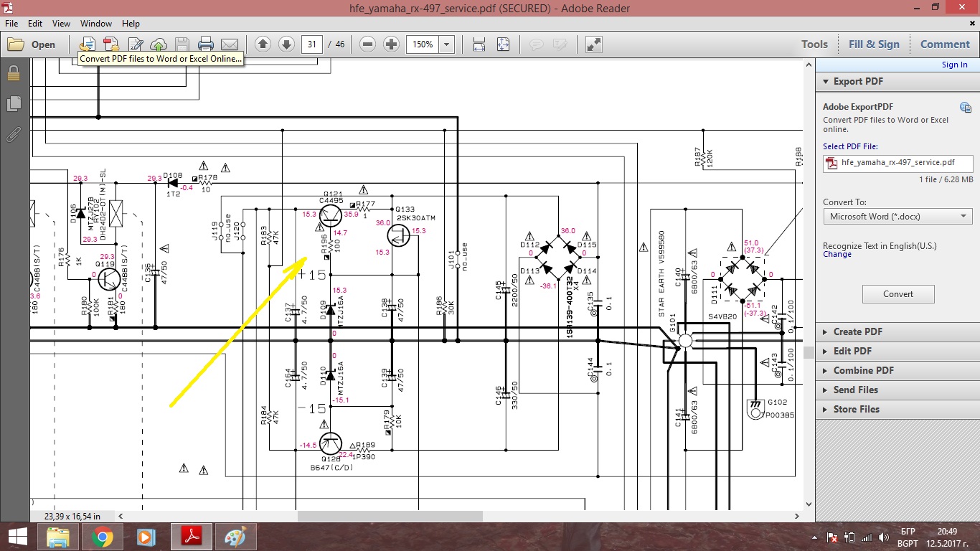Go to next page with down arrow

tap(286, 44)
